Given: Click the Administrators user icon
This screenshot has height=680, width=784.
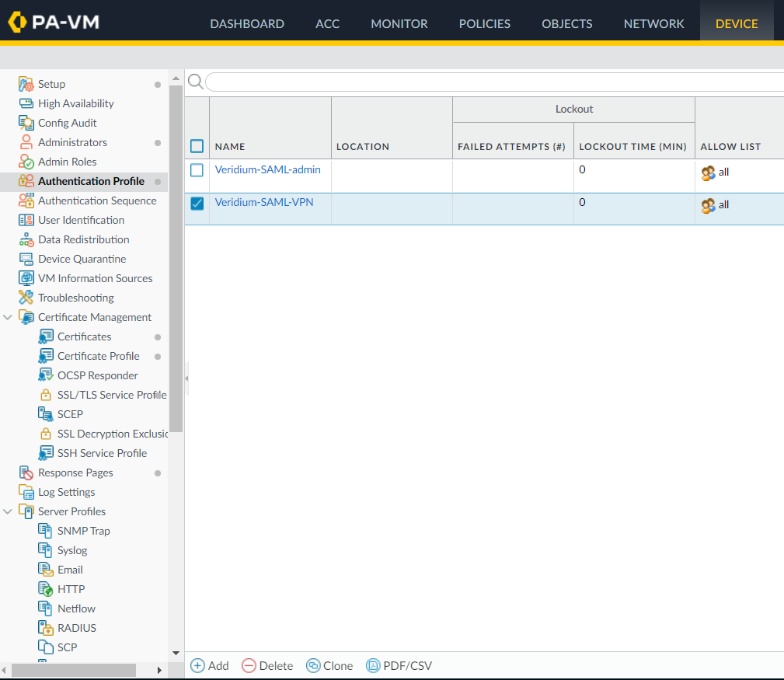Looking at the screenshot, I should [x=26, y=142].
